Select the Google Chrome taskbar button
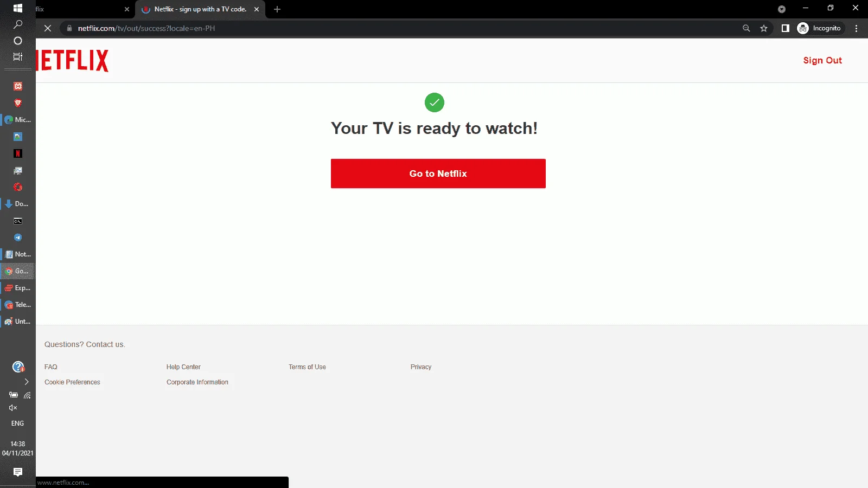 17,271
